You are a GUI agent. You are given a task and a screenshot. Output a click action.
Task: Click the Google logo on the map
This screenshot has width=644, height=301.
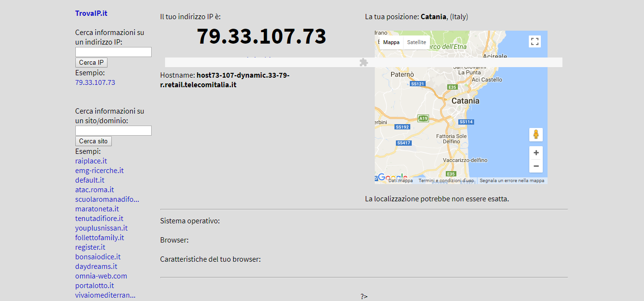pyautogui.click(x=392, y=177)
